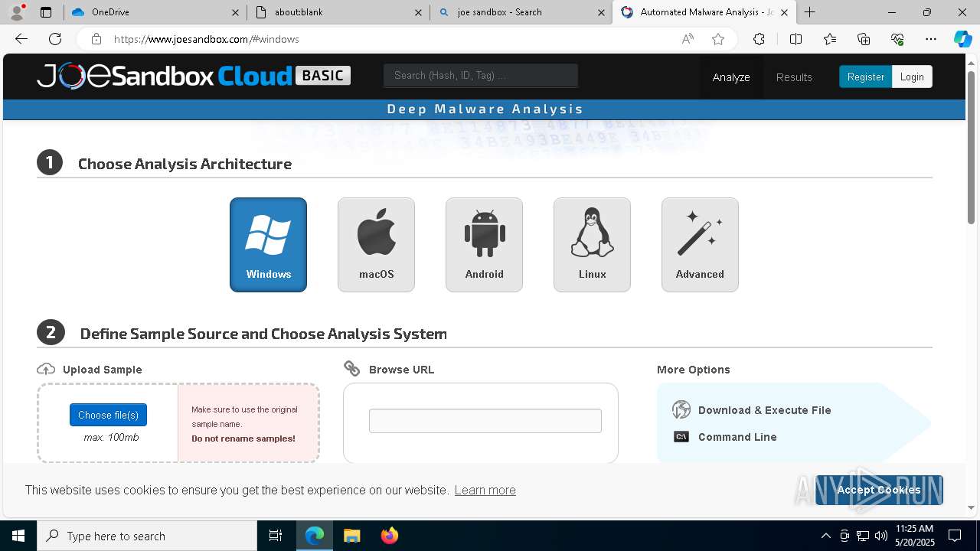This screenshot has width=980, height=551.
Task: Open the tab actions menu icon
Action: click(x=46, y=12)
